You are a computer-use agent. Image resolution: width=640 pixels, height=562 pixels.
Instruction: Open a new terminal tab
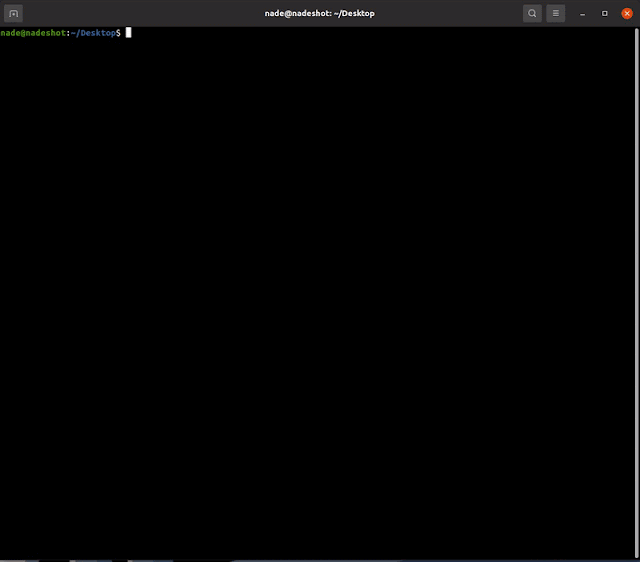pyautogui.click(x=14, y=13)
